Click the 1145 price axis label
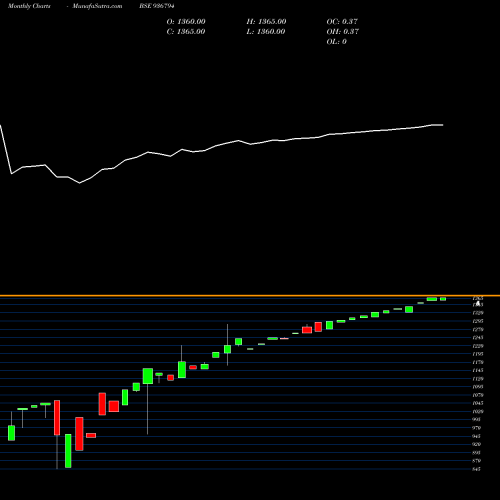The image size is (500, 500). pyautogui.click(x=478, y=370)
